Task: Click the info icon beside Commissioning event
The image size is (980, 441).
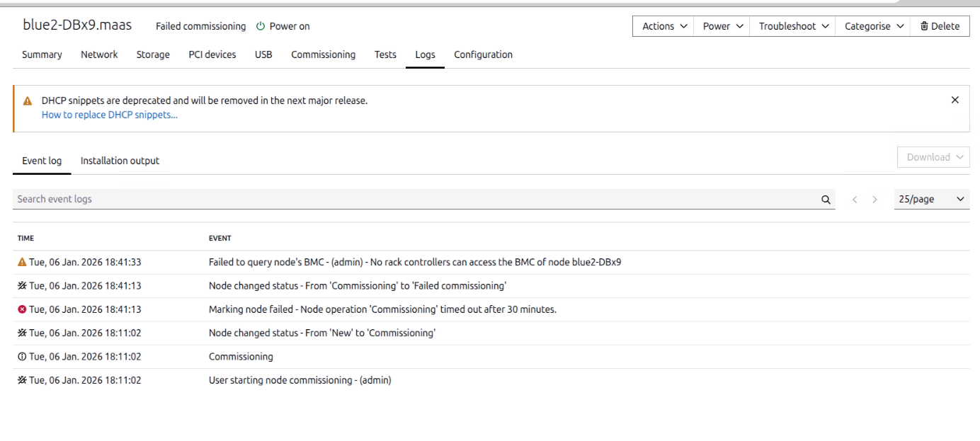Action: pyautogui.click(x=22, y=357)
